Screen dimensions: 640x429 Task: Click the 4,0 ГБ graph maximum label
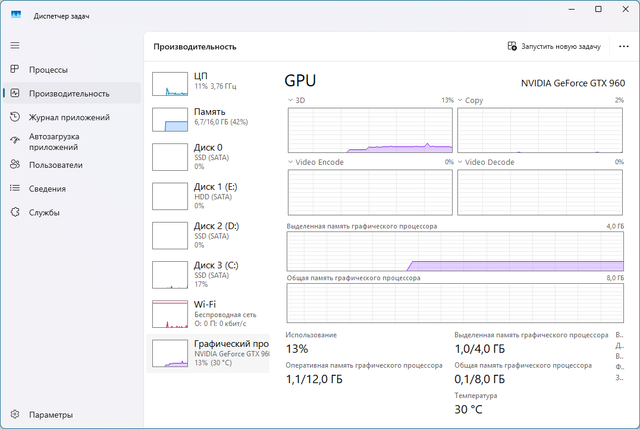615,226
